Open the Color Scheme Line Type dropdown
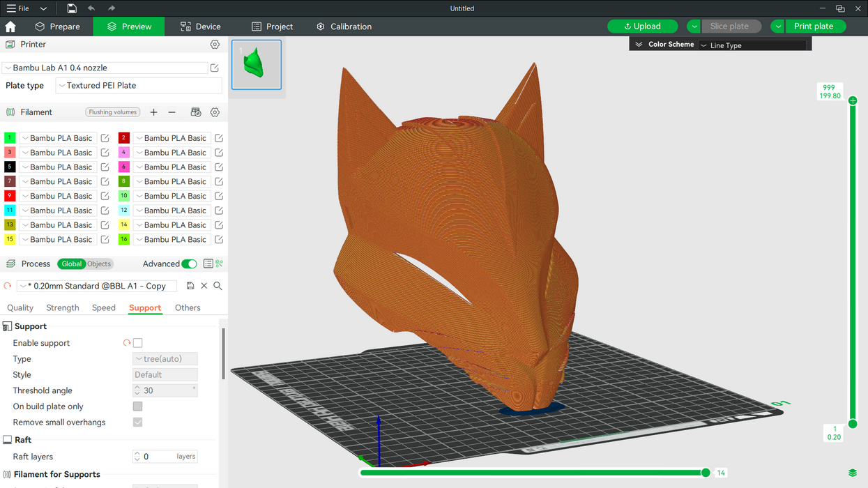868x488 pixels. pos(753,45)
